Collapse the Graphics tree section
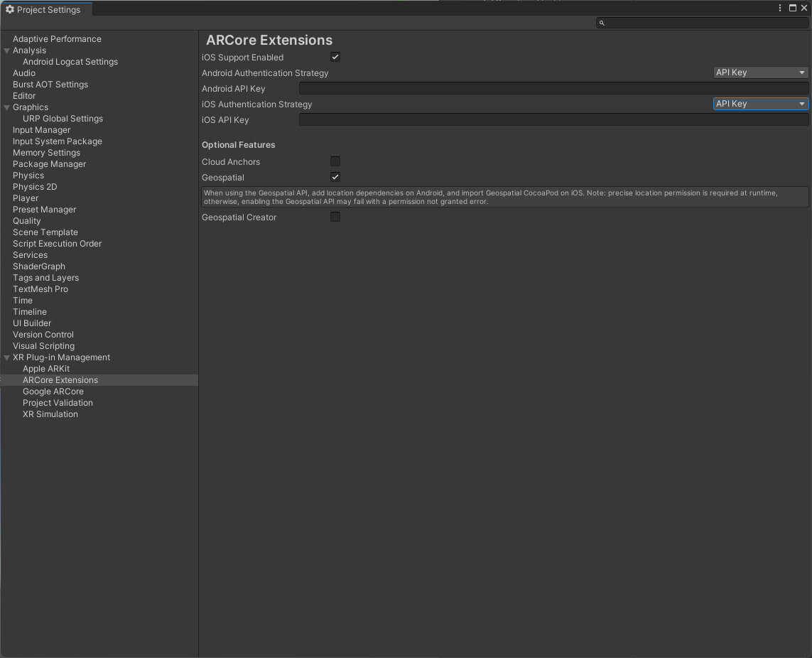Viewport: 812px width, 658px height. (6, 108)
